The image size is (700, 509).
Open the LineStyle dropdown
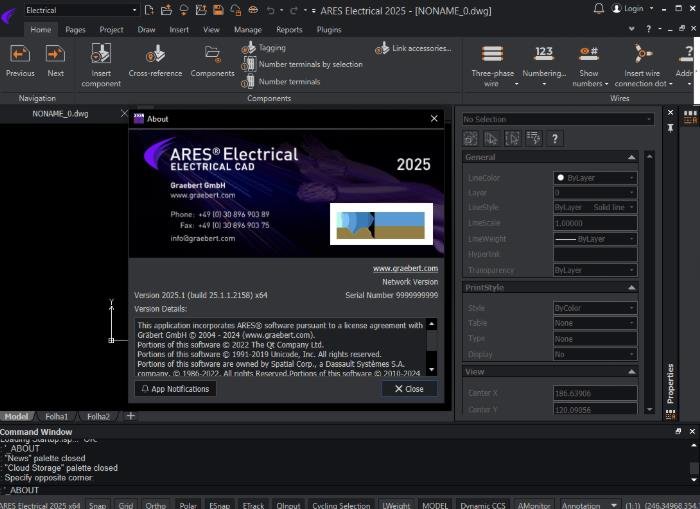(x=595, y=207)
